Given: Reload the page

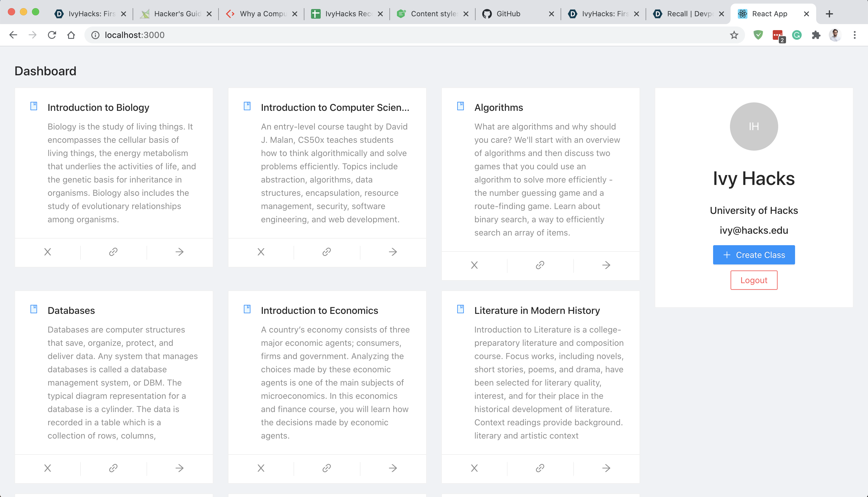Looking at the screenshot, I should pos(52,35).
